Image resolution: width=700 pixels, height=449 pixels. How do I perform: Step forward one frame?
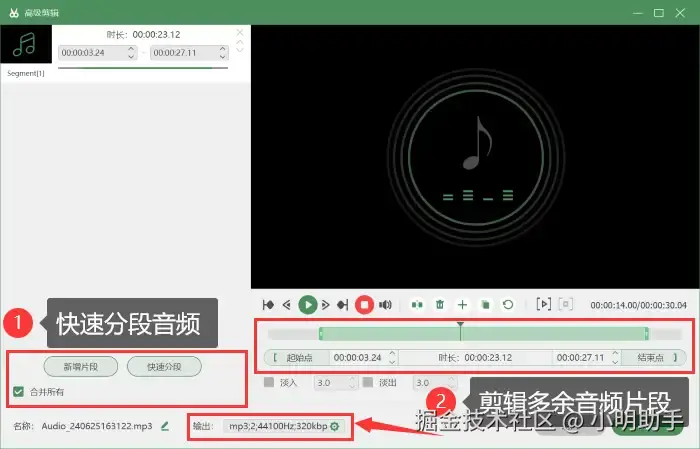325,305
